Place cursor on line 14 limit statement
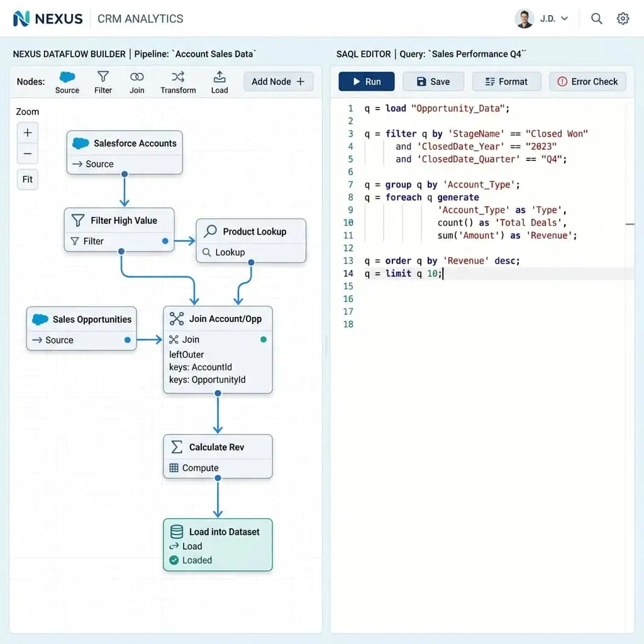The width and height of the screenshot is (644, 644). (x=403, y=274)
